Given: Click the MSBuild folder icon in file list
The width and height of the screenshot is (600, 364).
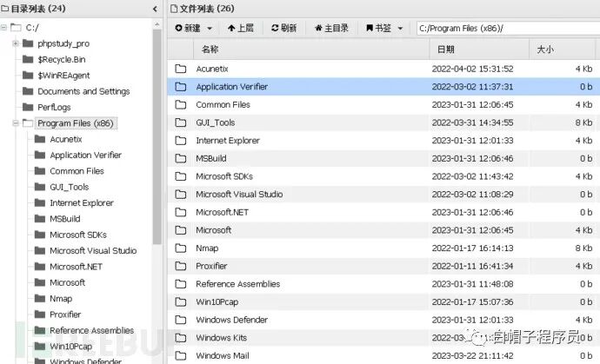Looking at the screenshot, I should coord(181,159).
